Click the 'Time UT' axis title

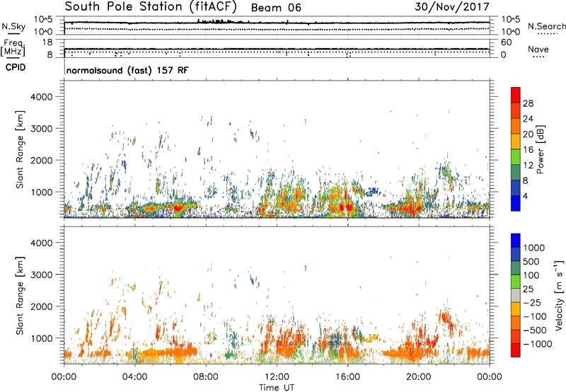[277, 387]
